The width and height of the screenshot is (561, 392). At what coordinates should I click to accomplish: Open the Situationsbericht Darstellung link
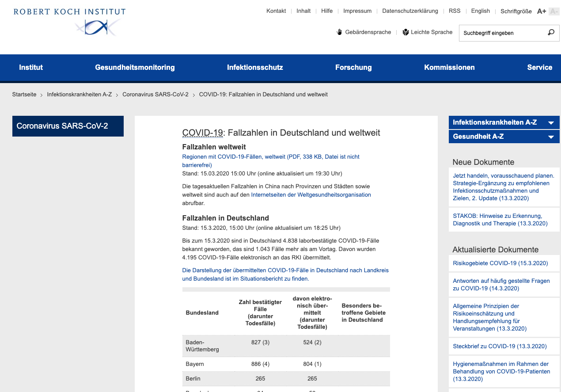(285, 274)
